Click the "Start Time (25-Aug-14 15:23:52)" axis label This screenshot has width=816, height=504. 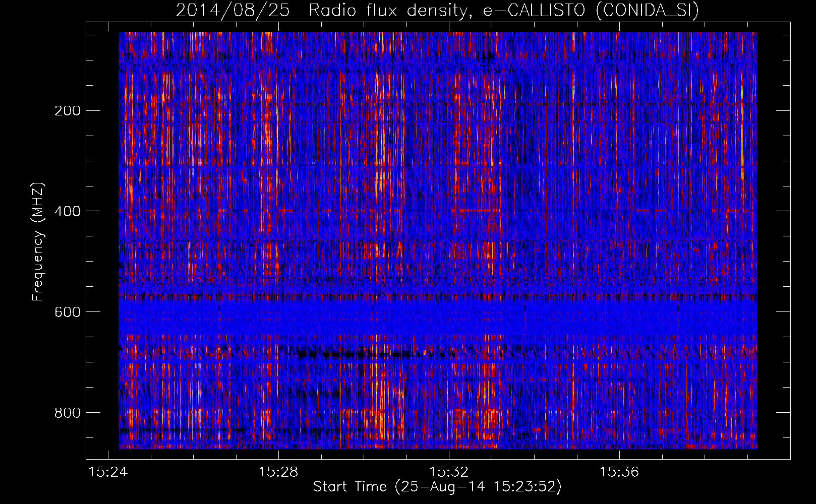(437, 487)
